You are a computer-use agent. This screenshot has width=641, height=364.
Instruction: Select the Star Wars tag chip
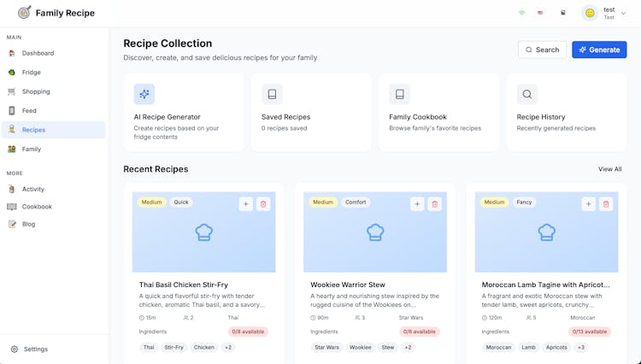click(x=326, y=348)
